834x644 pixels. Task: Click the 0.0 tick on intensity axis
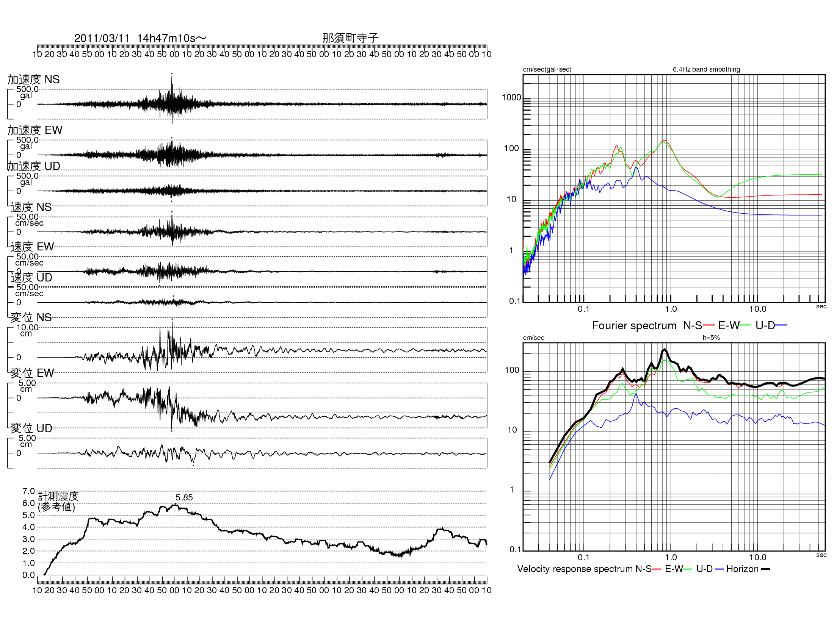(29, 575)
